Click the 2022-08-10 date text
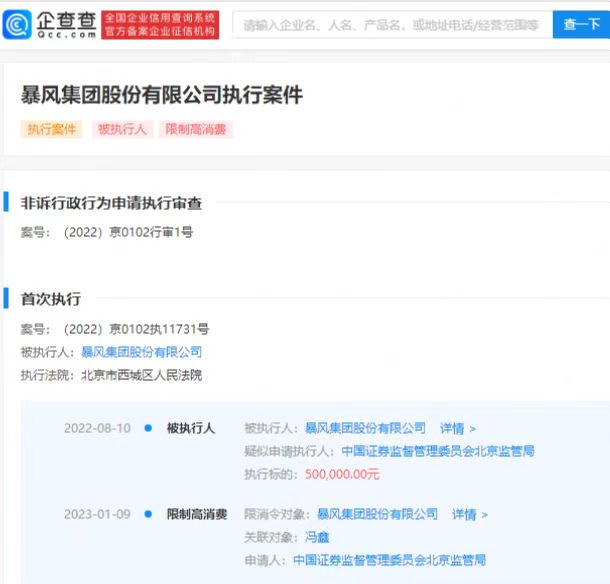This screenshot has height=584, width=610. click(97, 428)
